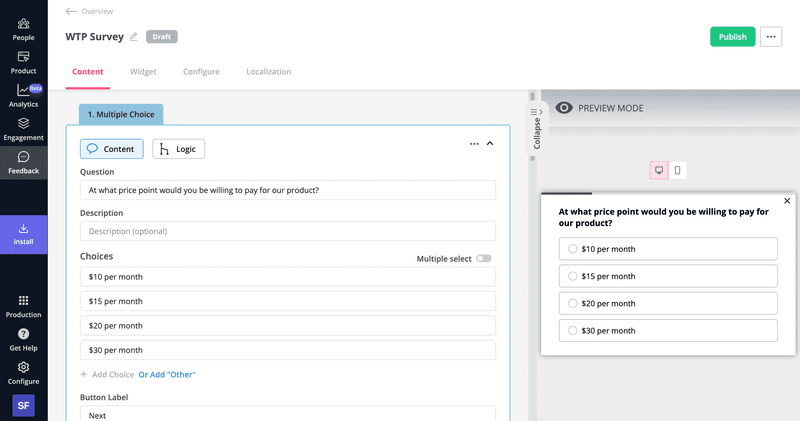Open the question's three-dot options menu
Screen dimensions: 800x421
474,144
